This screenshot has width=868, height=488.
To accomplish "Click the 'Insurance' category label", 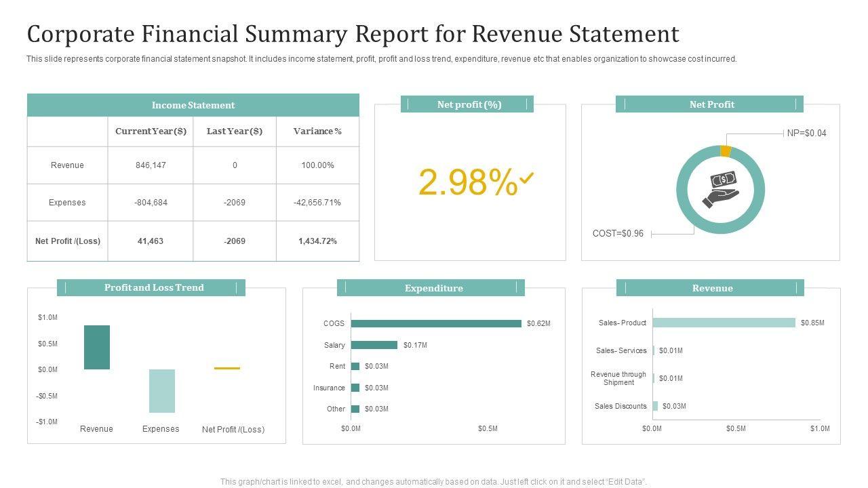I will (329, 388).
